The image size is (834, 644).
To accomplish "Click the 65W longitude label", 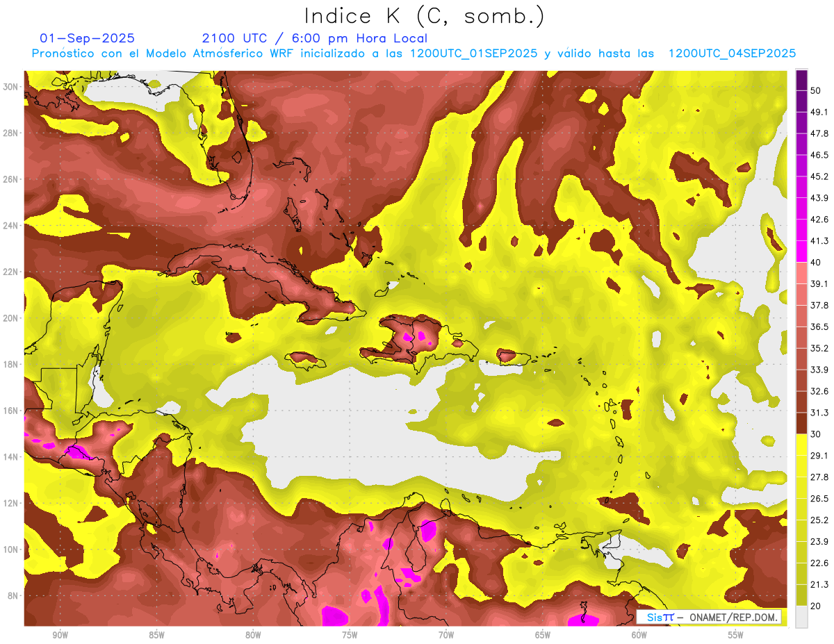I will click(543, 636).
